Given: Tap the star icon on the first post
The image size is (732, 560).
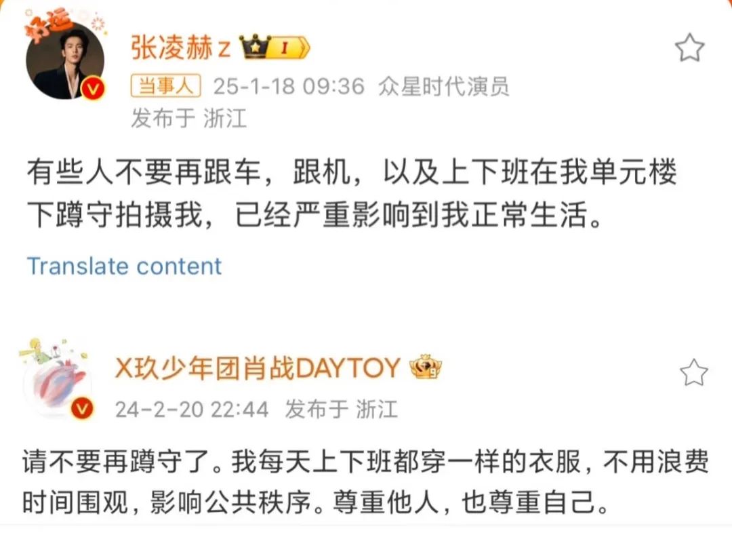Looking at the screenshot, I should tap(689, 47).
